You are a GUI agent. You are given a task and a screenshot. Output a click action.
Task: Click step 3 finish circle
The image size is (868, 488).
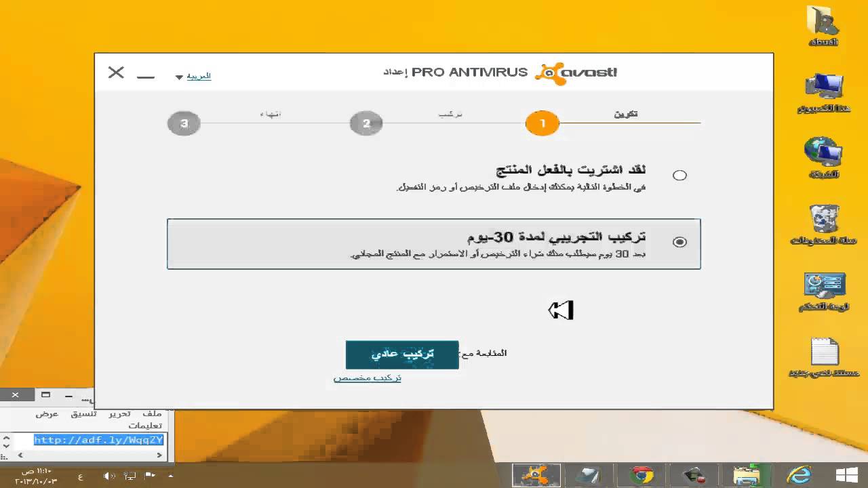(x=184, y=123)
